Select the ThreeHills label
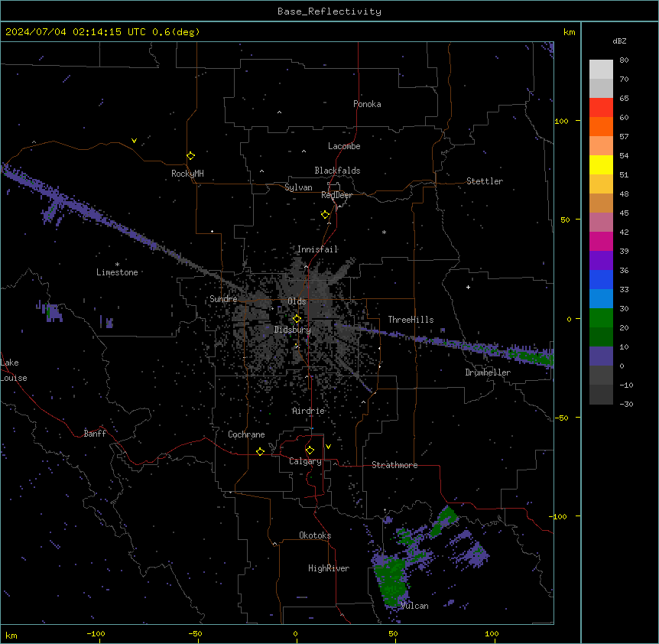The height and width of the screenshot is (644, 659). tap(411, 320)
